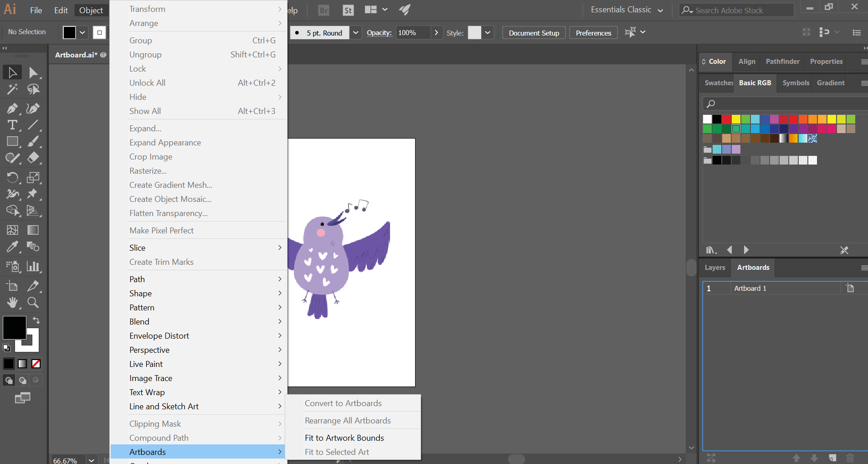Select the Rotate tool
868x464 pixels.
(12, 177)
